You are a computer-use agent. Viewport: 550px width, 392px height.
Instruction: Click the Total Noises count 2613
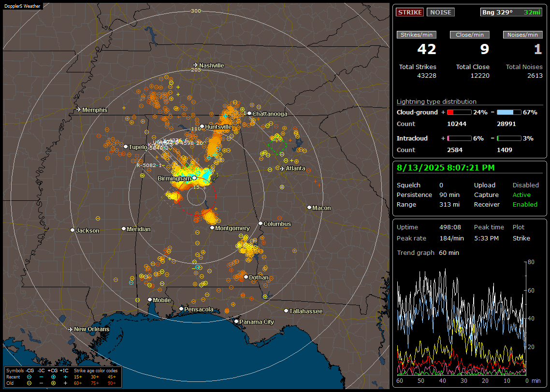point(535,76)
